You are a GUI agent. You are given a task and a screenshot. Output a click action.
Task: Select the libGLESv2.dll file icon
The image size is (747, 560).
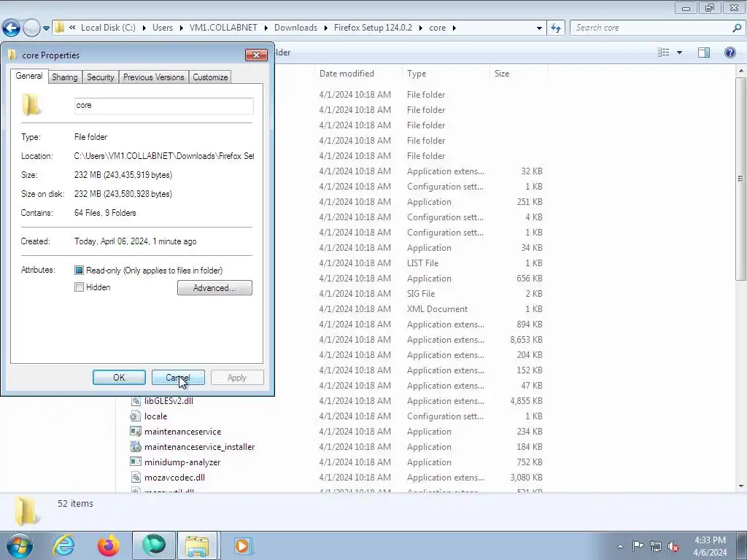136,401
